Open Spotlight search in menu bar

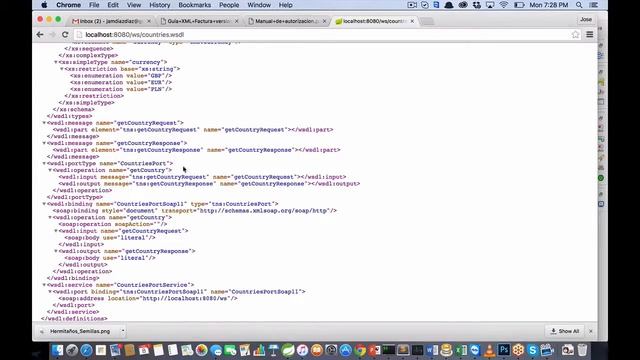pyautogui.click(x=579, y=5)
